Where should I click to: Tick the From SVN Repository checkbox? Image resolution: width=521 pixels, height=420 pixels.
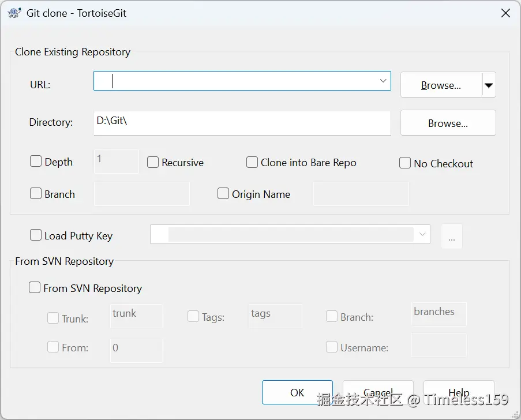pyautogui.click(x=35, y=287)
